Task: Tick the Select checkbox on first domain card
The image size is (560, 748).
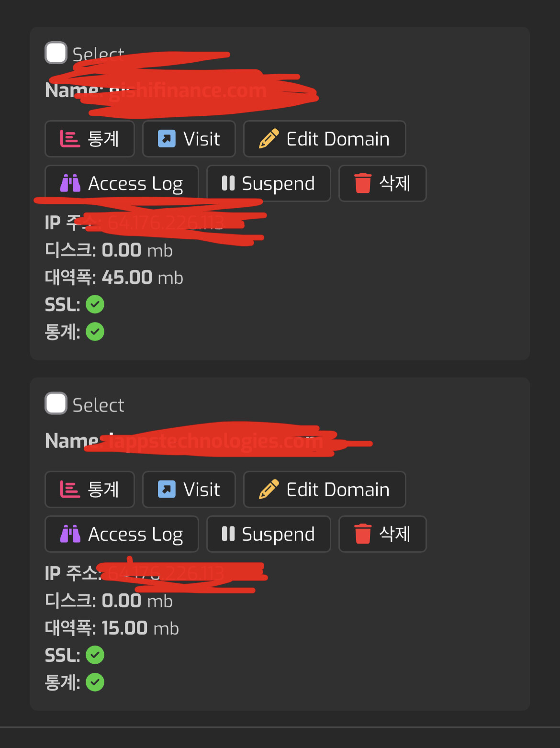Action: (x=56, y=53)
